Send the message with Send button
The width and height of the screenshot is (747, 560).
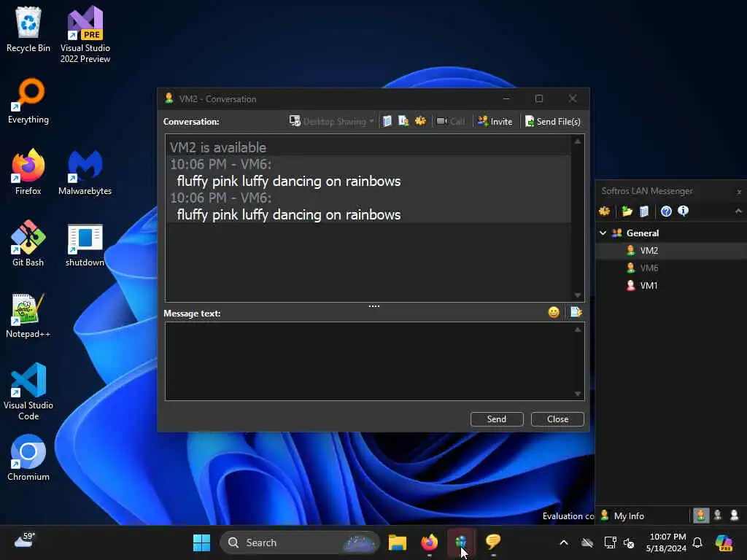497,419
